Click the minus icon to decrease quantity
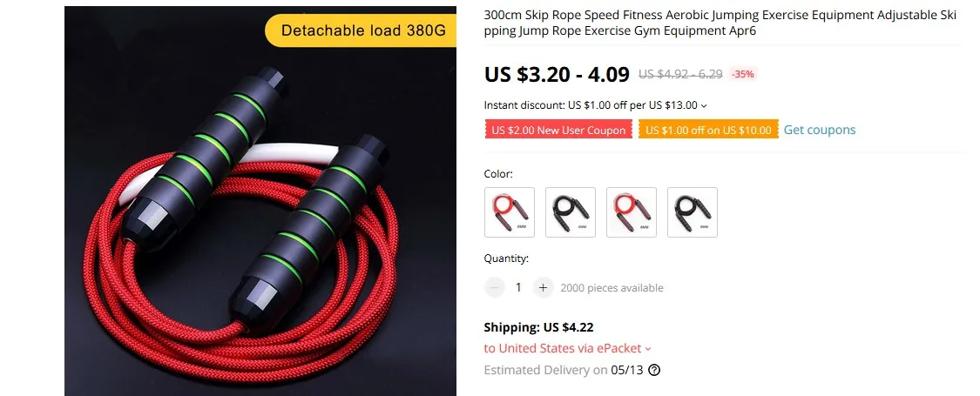Screen dimensions: 980x396 [495, 287]
